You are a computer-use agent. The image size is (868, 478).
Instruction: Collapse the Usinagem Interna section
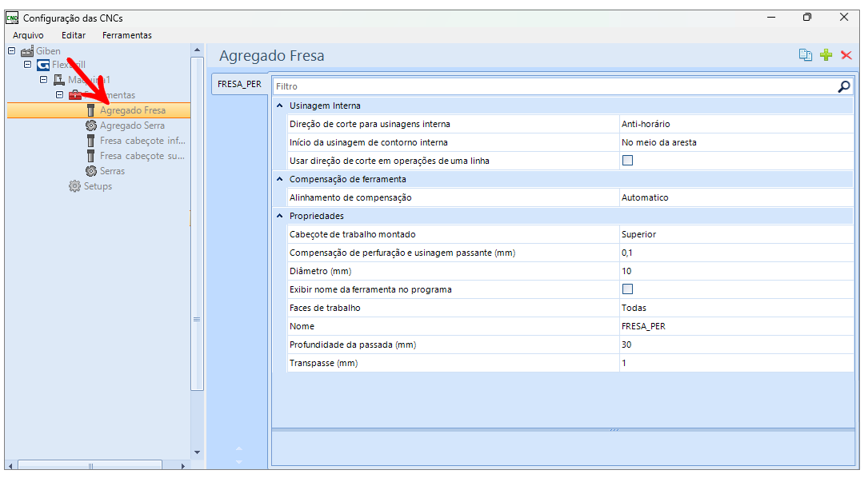(x=279, y=106)
